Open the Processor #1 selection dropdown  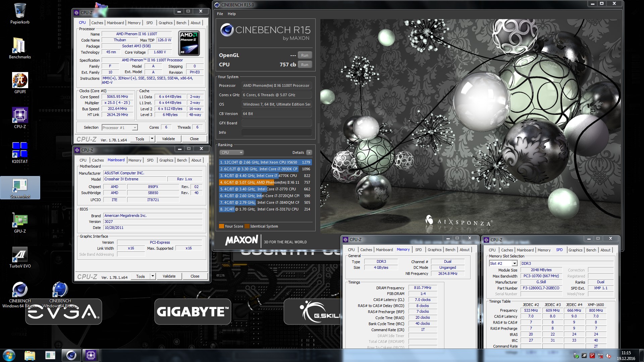pyautogui.click(x=120, y=127)
